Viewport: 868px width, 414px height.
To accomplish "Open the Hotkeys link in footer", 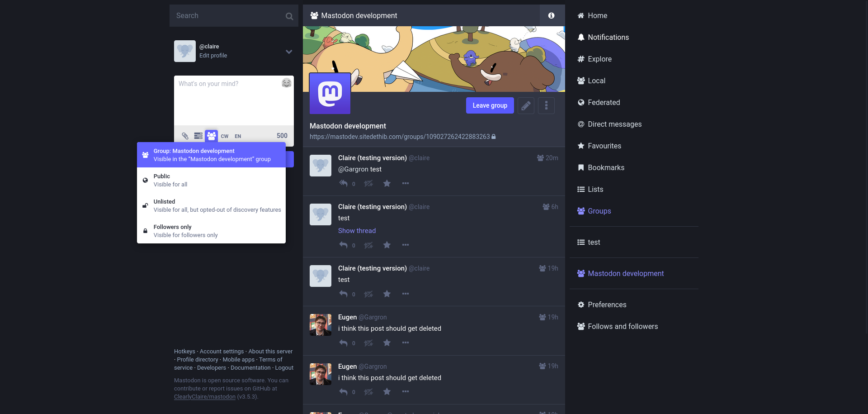I will [x=184, y=352].
